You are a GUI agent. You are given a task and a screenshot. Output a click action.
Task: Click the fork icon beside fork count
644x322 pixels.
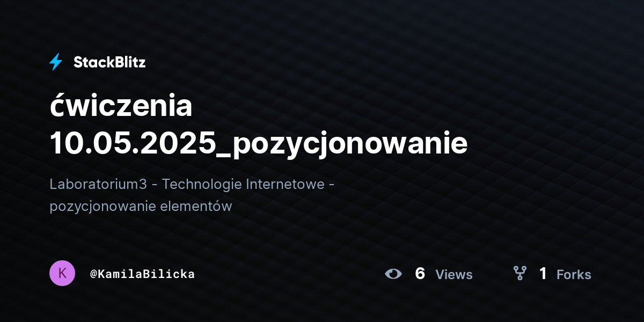(519, 274)
